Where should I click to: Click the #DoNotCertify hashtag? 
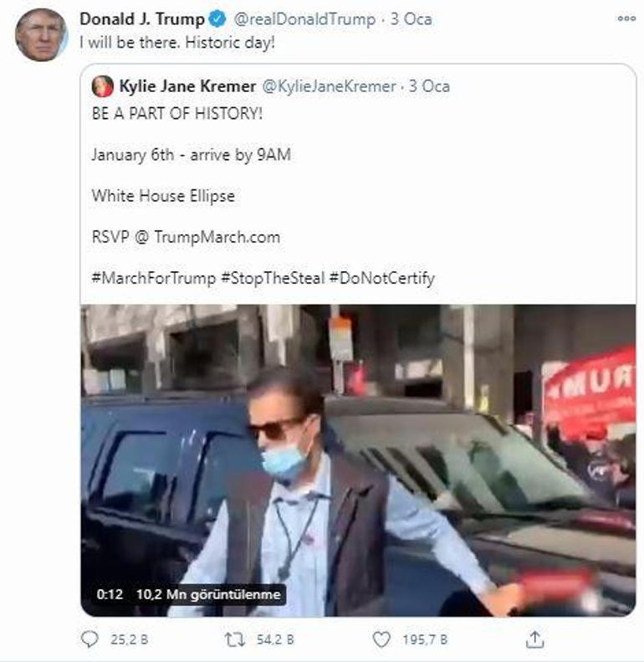(x=382, y=278)
